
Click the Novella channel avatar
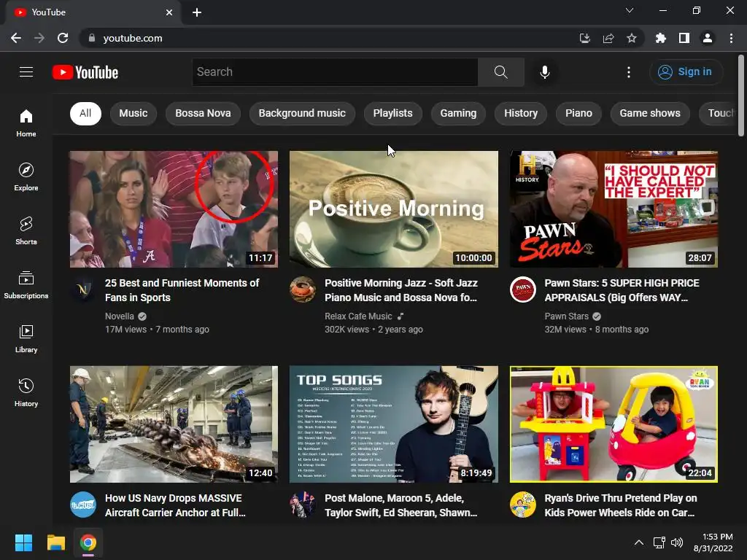click(x=83, y=289)
